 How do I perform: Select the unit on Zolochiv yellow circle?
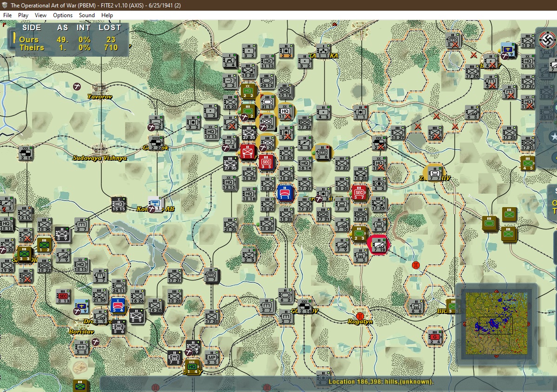tap(434, 174)
